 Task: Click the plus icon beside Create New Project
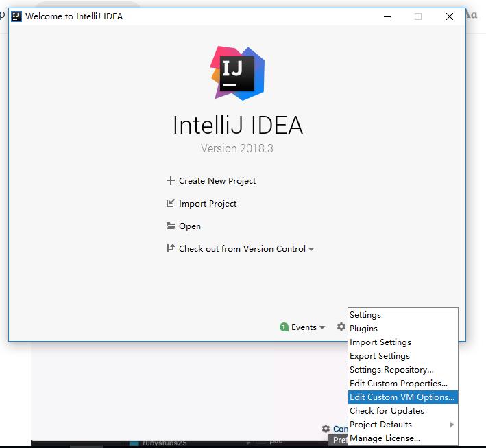tap(171, 180)
